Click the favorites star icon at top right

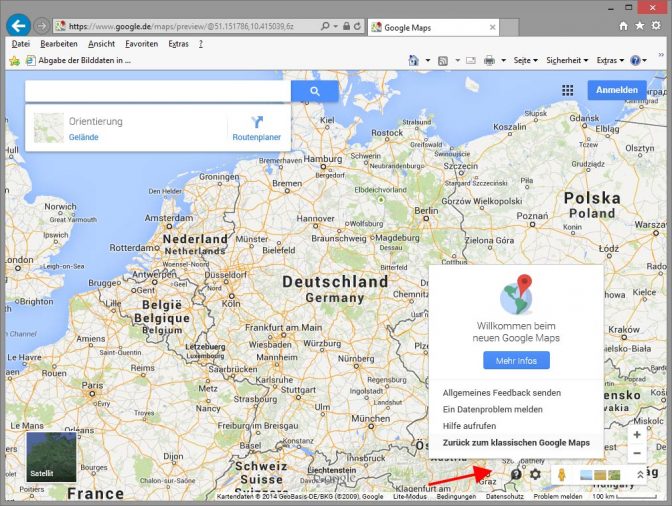point(639,26)
